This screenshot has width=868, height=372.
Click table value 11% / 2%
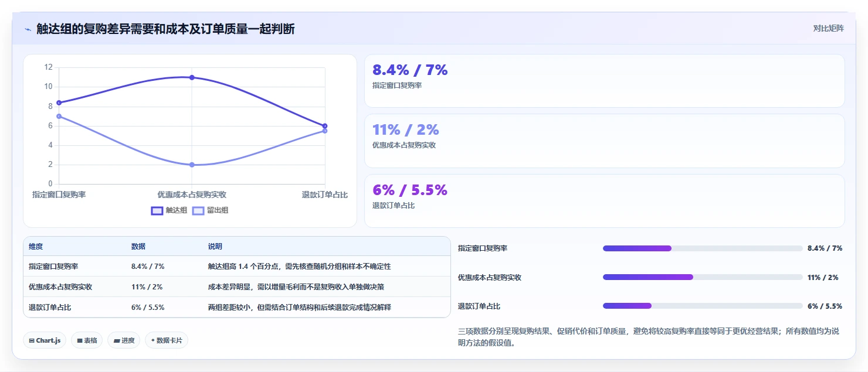147,287
